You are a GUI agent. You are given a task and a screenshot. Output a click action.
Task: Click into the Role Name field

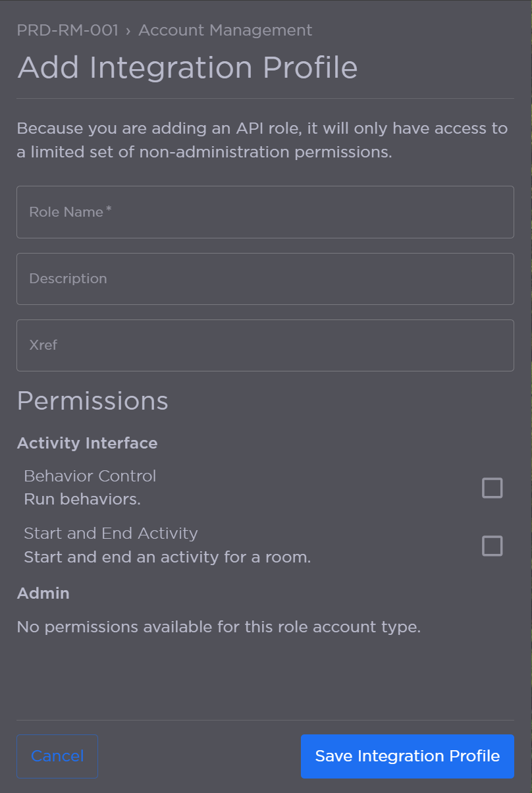(x=265, y=212)
